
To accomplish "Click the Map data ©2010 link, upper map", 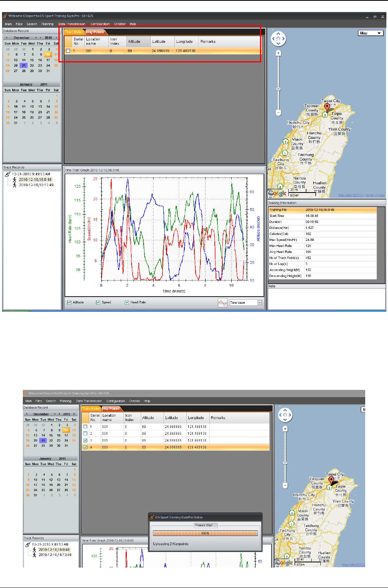I will (351, 195).
